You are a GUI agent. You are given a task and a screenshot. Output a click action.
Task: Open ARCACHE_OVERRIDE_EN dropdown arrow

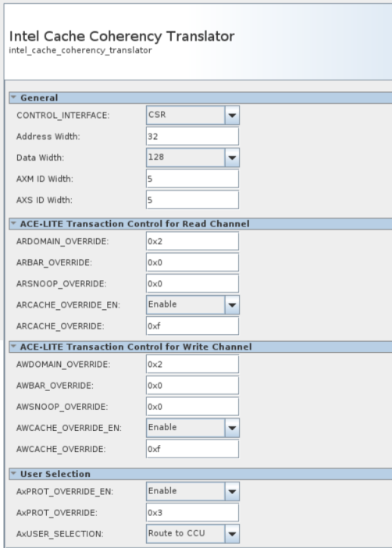[x=232, y=304]
